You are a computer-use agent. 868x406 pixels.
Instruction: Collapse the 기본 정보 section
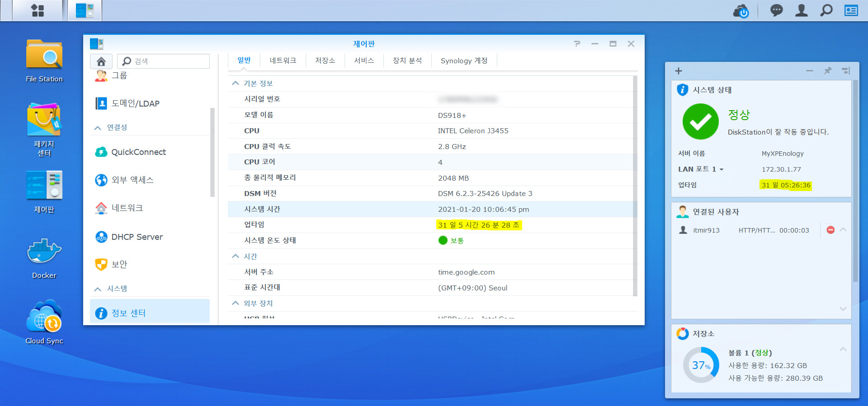235,83
